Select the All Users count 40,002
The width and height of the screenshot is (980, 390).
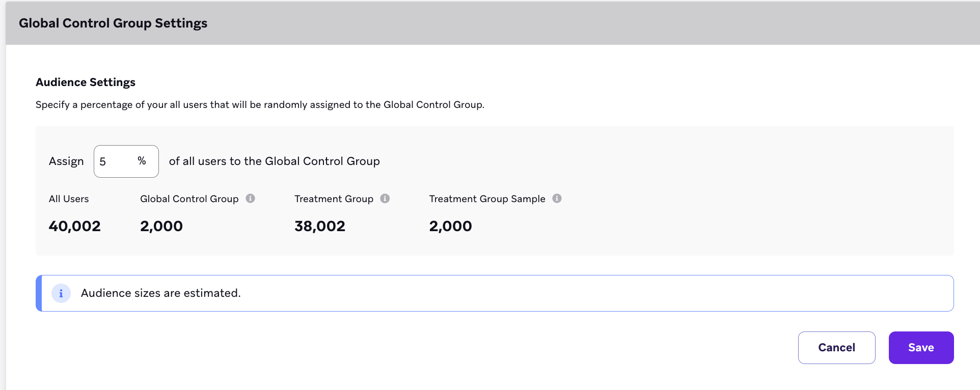75,226
